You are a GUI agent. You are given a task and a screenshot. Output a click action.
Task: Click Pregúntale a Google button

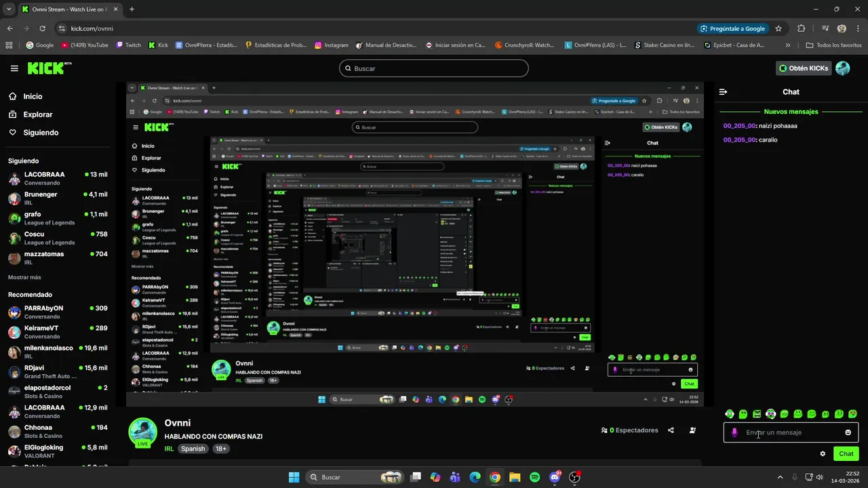732,28
